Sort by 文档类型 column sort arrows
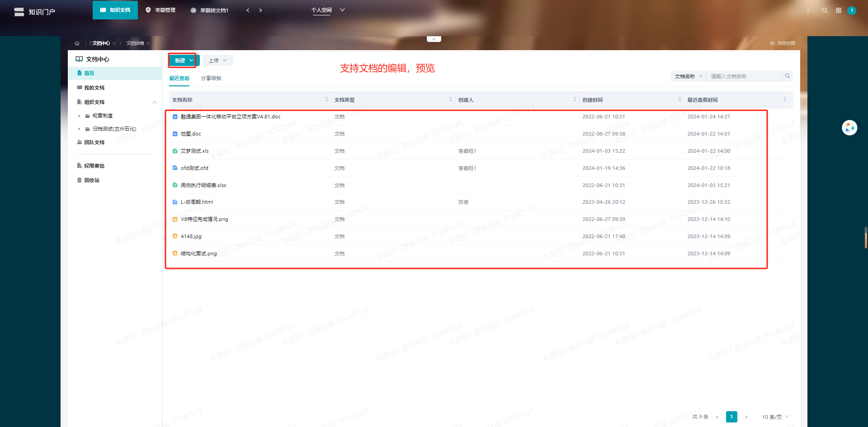Screen dimensions: 868x427 click(x=450, y=99)
